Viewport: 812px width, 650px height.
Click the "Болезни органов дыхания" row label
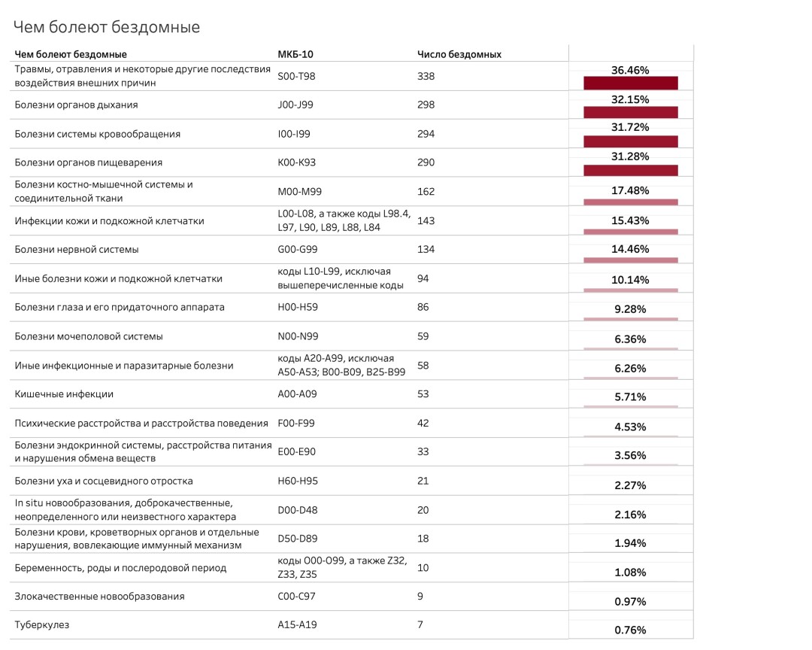(x=76, y=105)
